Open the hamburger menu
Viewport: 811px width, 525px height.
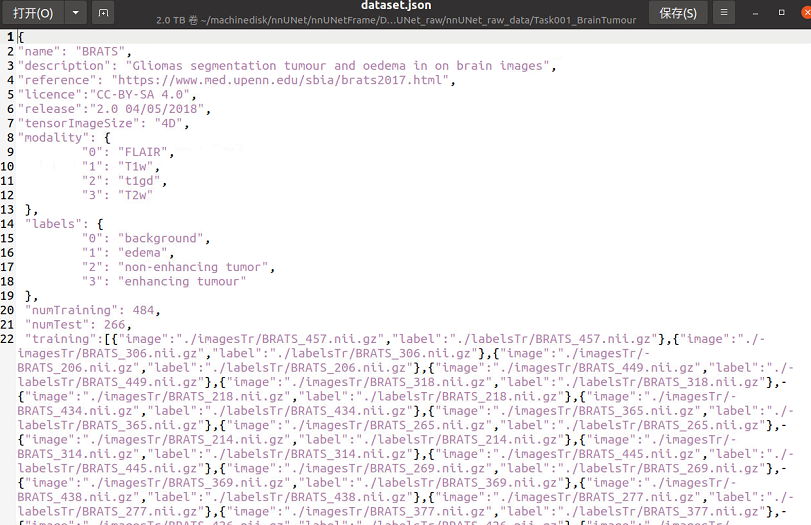click(724, 12)
